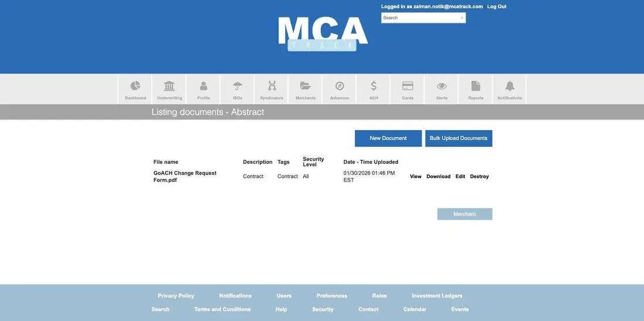Open ISOs umbrella icon

point(237,86)
